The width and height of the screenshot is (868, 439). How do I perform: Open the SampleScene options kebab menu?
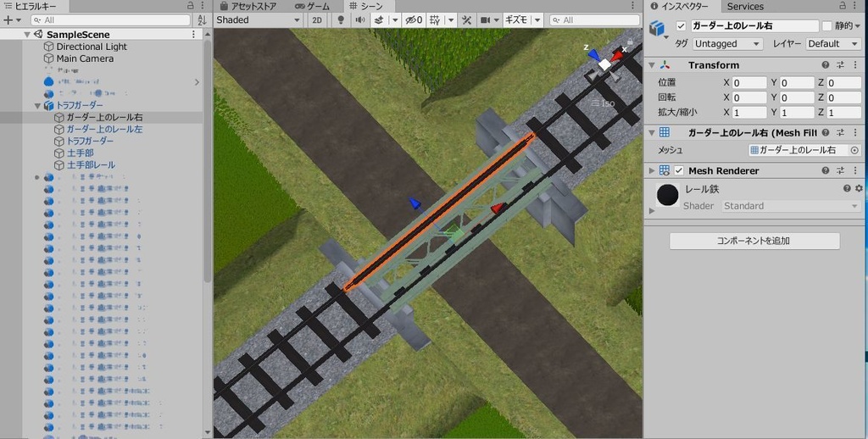[x=193, y=34]
